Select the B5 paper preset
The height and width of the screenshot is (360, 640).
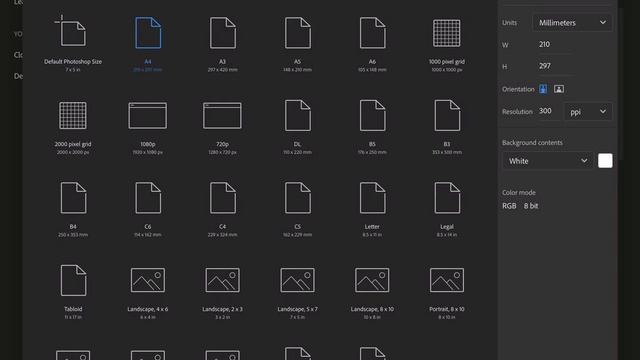tap(372, 127)
